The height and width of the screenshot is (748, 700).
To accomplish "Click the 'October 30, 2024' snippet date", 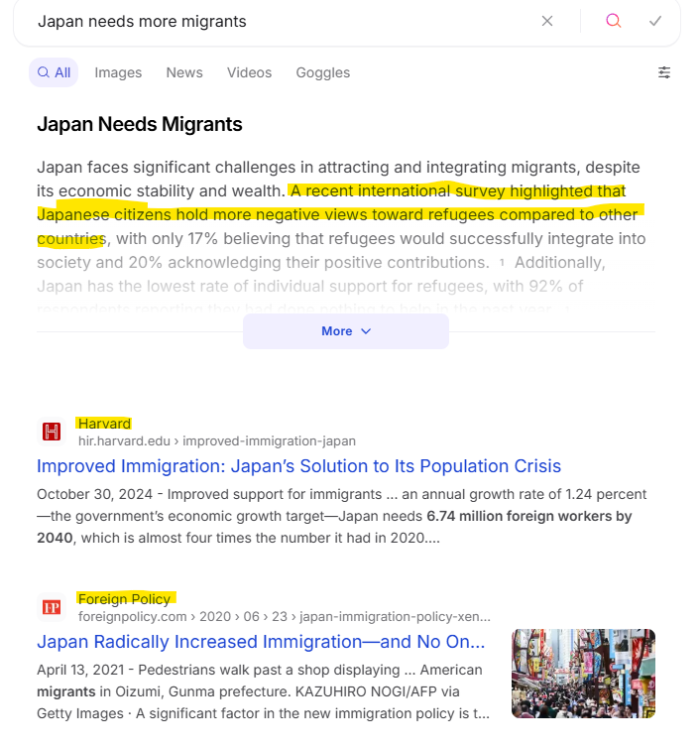I will [x=94, y=494].
